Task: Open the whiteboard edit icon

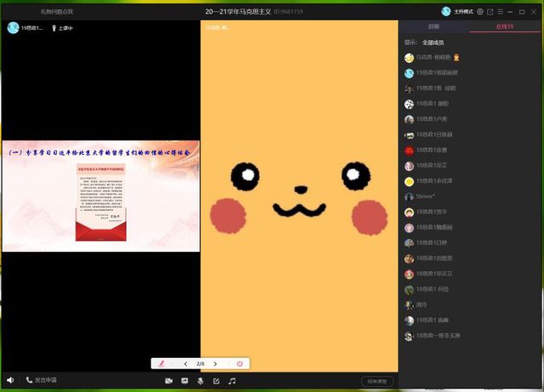Action: click(x=216, y=381)
